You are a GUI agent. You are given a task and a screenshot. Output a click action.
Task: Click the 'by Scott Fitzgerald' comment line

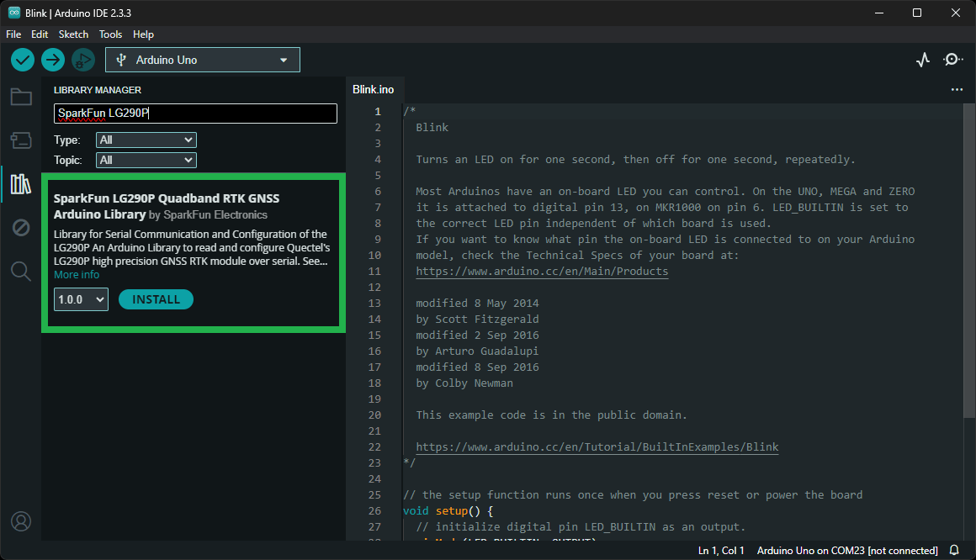coord(477,320)
